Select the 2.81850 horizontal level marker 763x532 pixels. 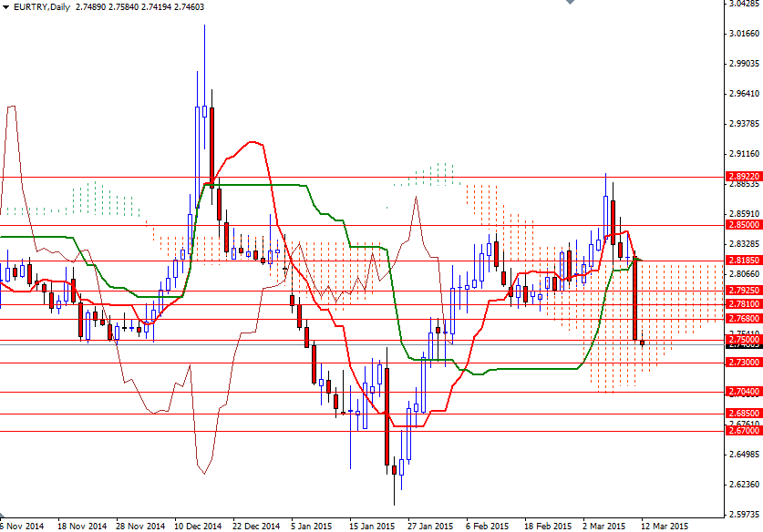745,261
